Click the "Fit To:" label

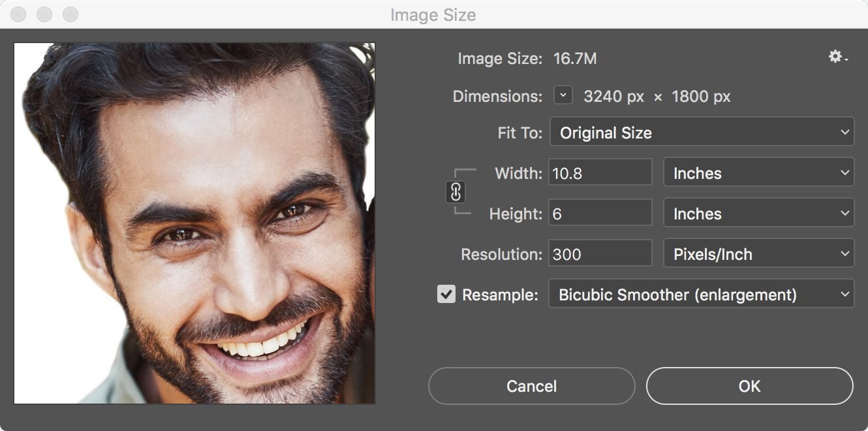520,133
